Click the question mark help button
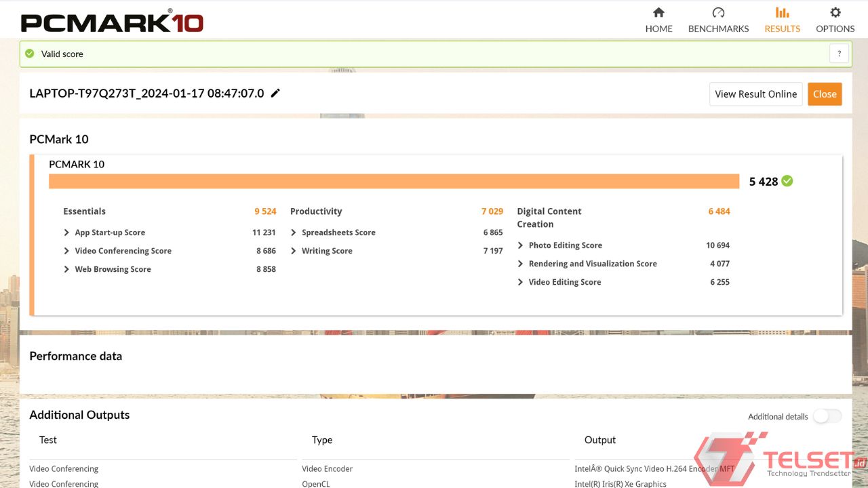This screenshot has height=488, width=868. click(x=839, y=54)
